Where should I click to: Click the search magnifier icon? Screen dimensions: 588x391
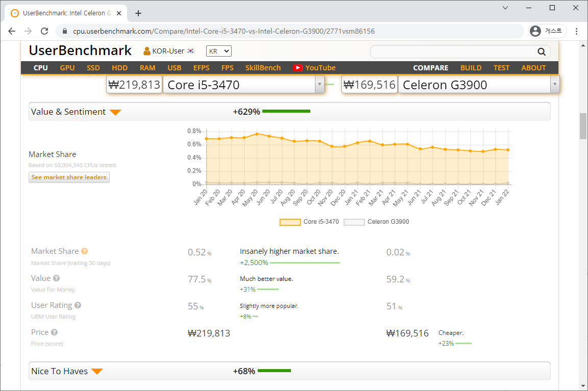(542, 51)
